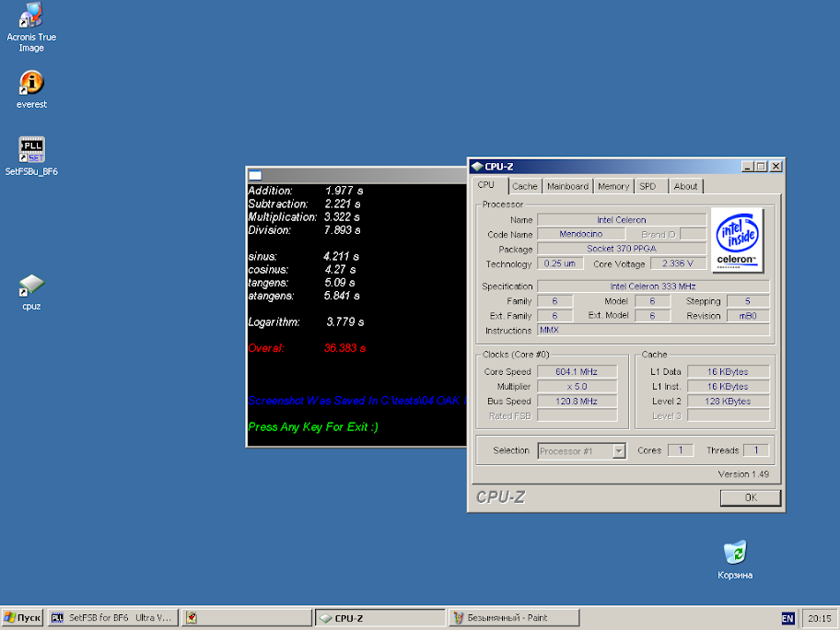Click the atangens 5.841 s result line

click(304, 296)
